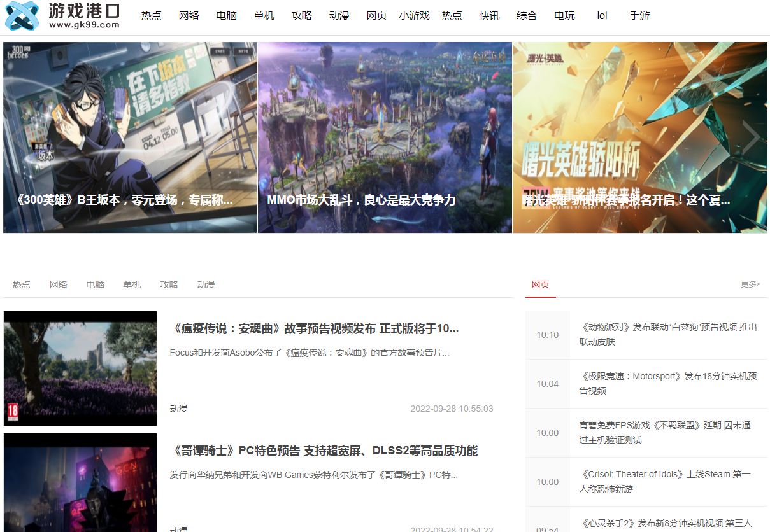Switch to 攻略 tab in article list
Screen dimensions: 770x532
coord(169,284)
